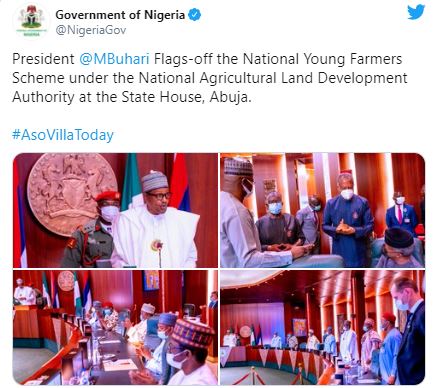436x388 pixels.
Task: Click the @NigeriaGov handle
Action: (x=91, y=30)
